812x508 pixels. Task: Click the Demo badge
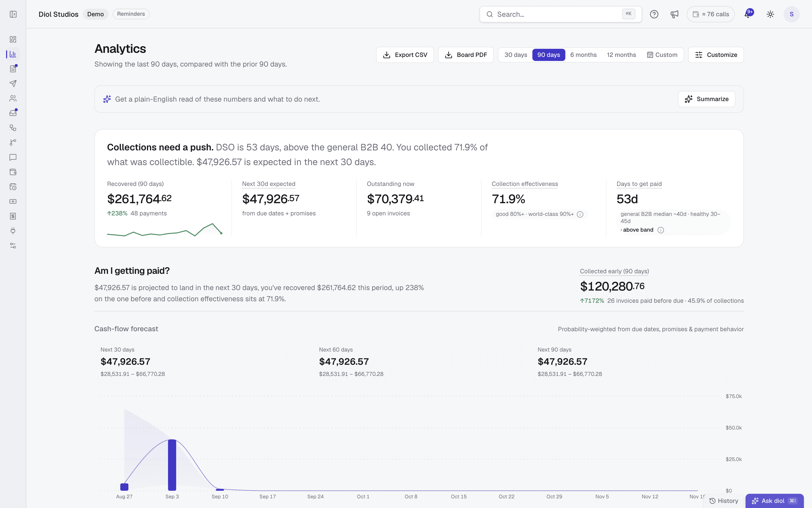pos(96,14)
